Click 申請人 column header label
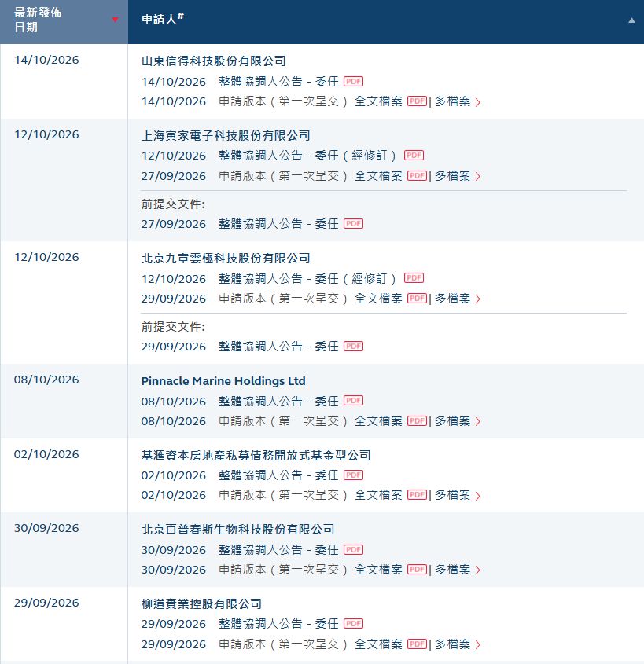 coord(162,19)
